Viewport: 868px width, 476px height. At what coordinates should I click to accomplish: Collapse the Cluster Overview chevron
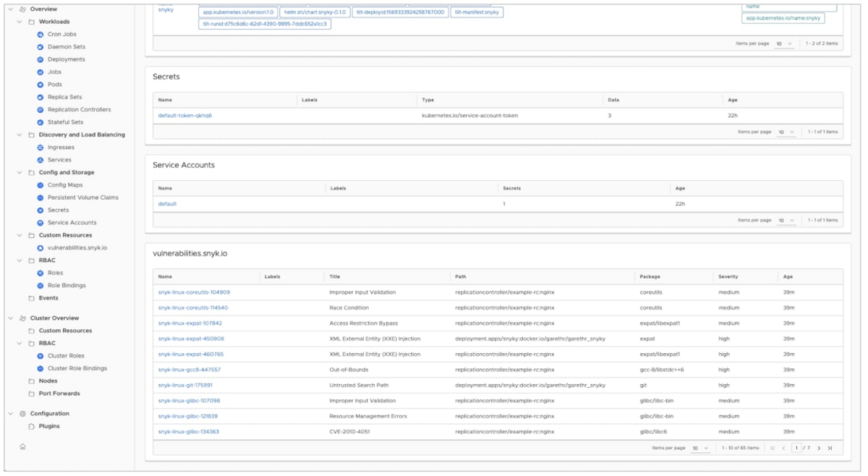(x=10, y=318)
